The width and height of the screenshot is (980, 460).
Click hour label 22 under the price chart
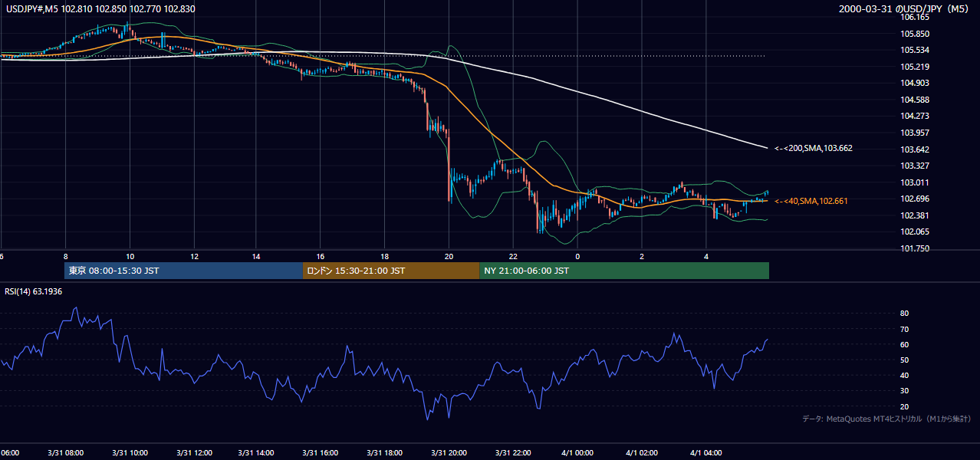(x=514, y=257)
